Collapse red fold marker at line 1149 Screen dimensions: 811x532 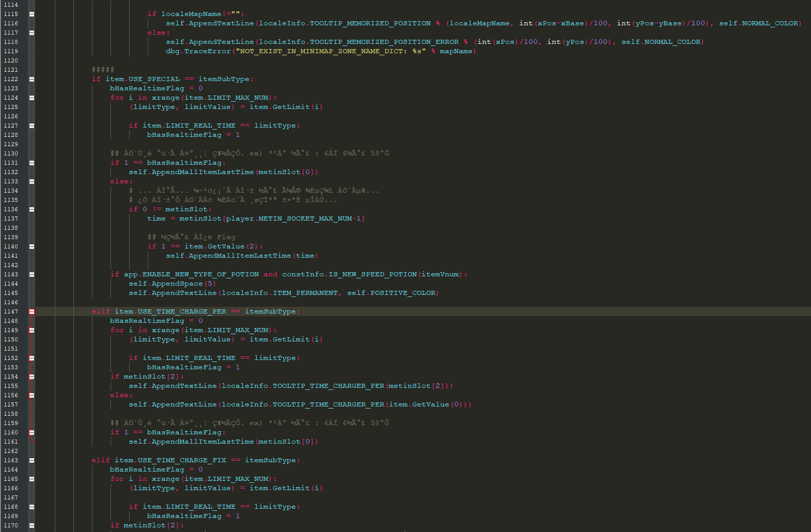[x=32, y=330]
